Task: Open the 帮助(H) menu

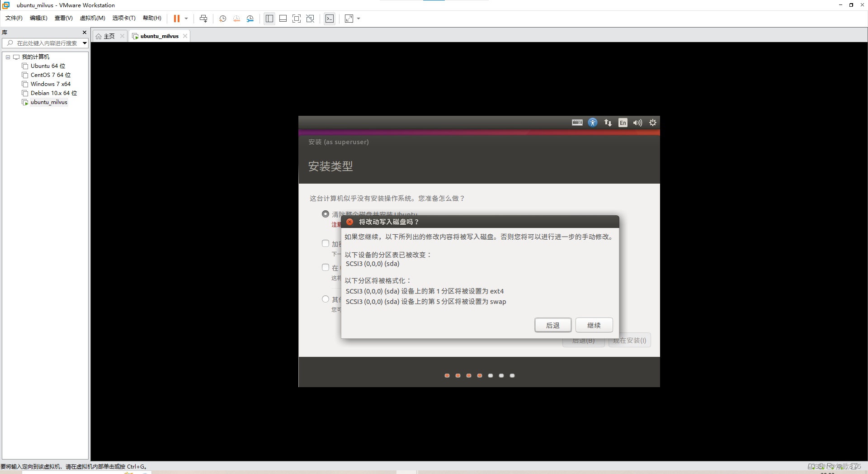Action: pyautogui.click(x=152, y=18)
